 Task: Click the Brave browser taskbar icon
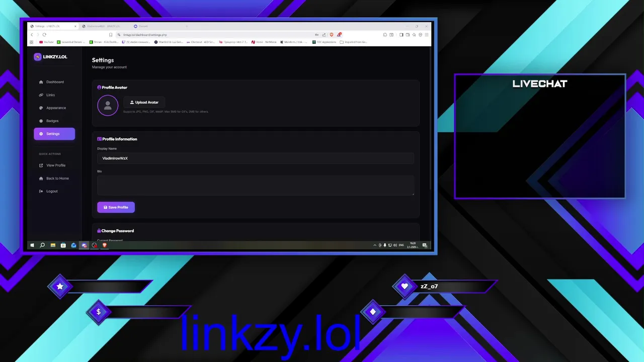tap(105, 245)
